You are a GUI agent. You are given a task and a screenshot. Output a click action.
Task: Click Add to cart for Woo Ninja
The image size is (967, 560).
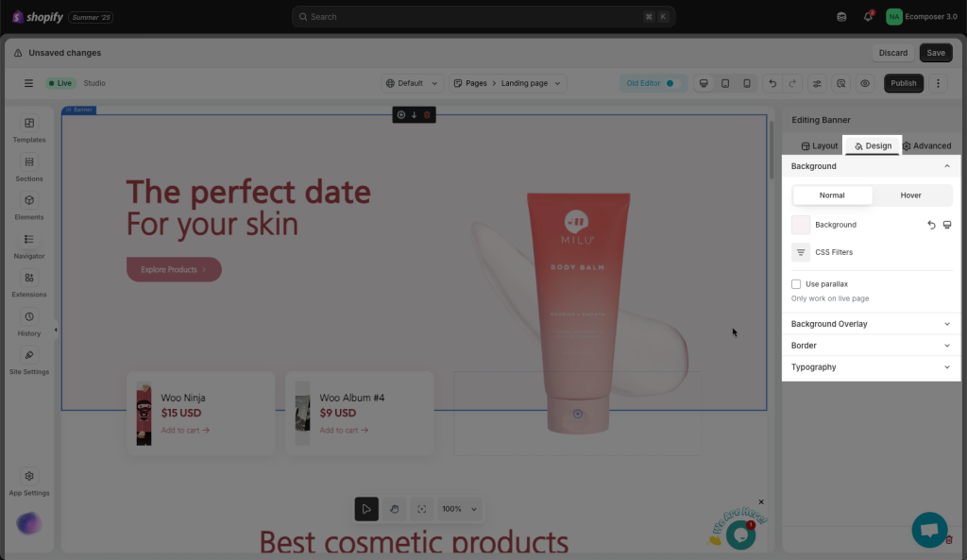click(x=185, y=431)
